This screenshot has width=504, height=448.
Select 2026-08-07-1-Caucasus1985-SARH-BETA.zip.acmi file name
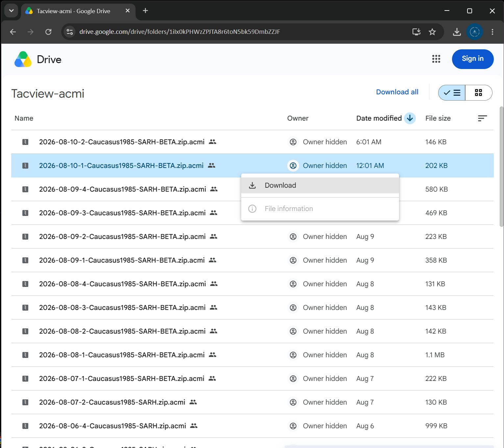[x=122, y=379]
